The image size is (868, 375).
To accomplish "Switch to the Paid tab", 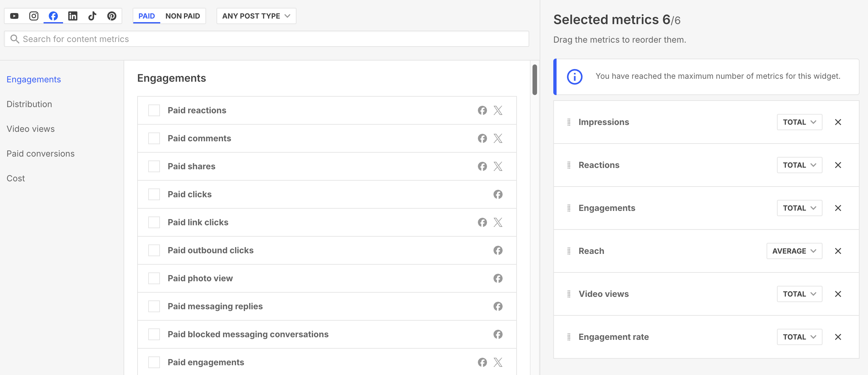I will pos(147,16).
